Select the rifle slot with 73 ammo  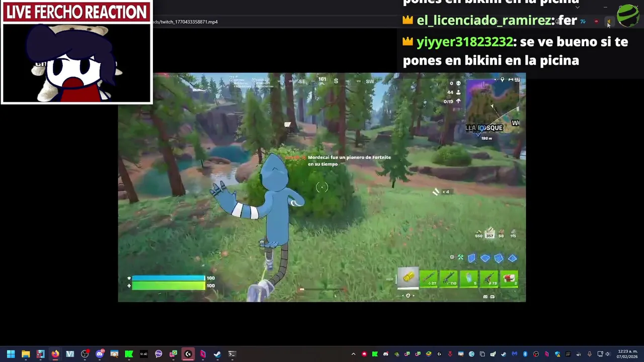click(489, 279)
